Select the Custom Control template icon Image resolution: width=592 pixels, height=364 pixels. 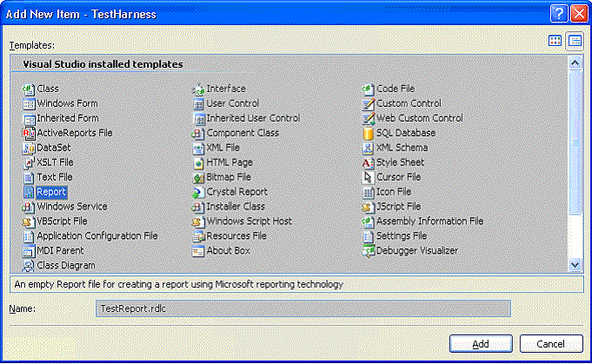[x=368, y=103]
